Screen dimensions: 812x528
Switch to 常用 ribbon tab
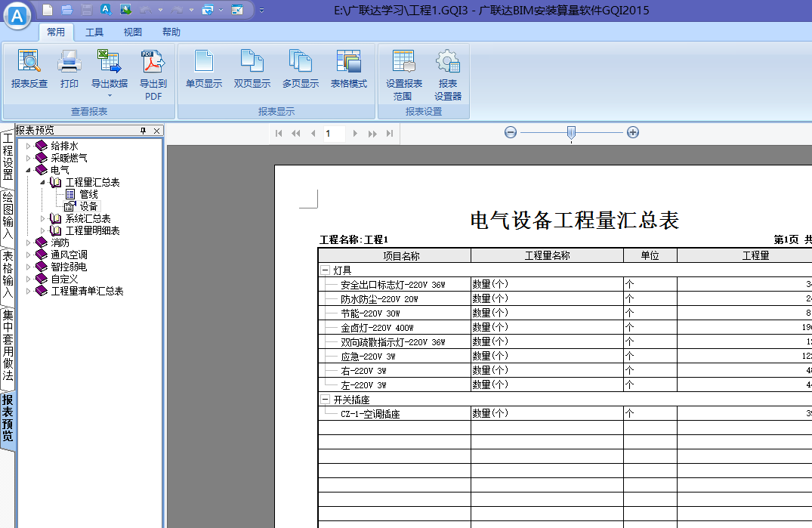(56, 32)
